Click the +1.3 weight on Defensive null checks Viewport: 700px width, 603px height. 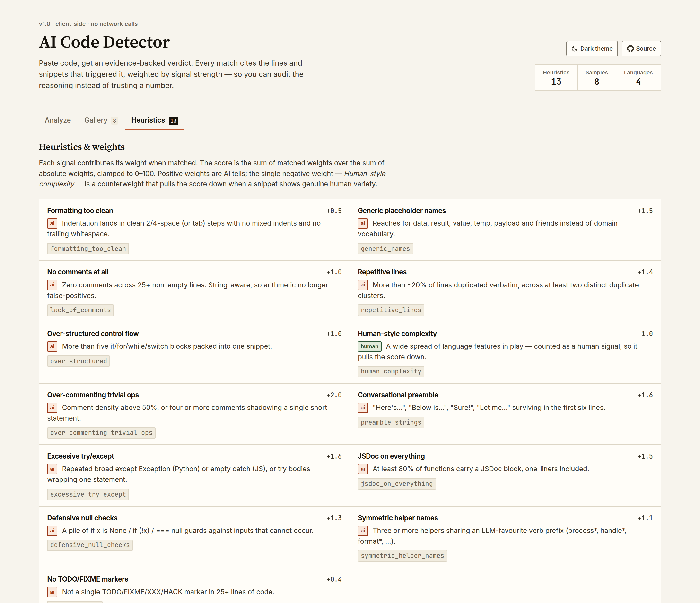coord(334,518)
